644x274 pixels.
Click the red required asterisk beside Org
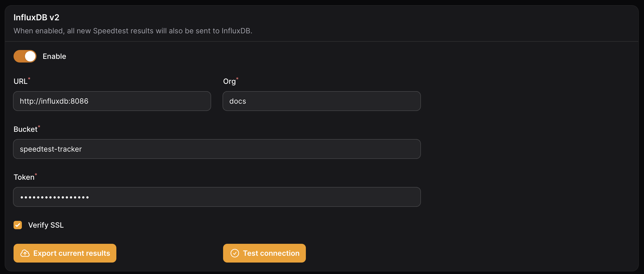coord(237,78)
